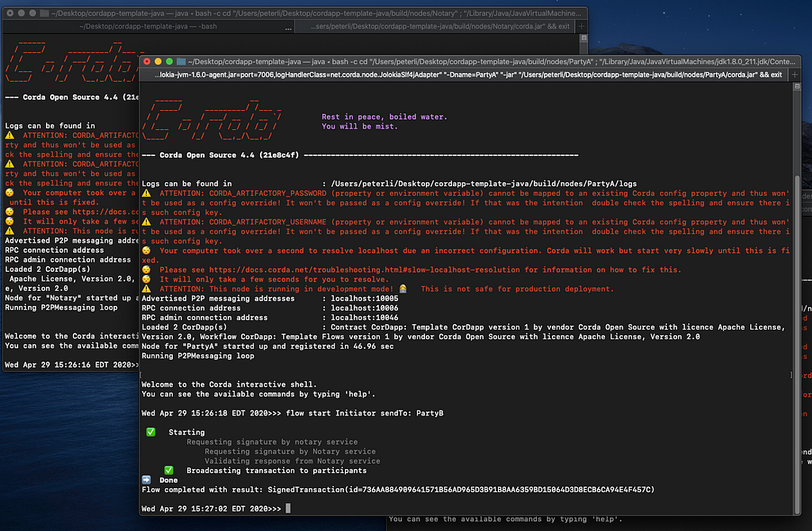Click the PartyA logs path '/Users/peterli/.../PartyA/logs'
Image resolution: width=812 pixels, height=531 pixels.
(484, 184)
